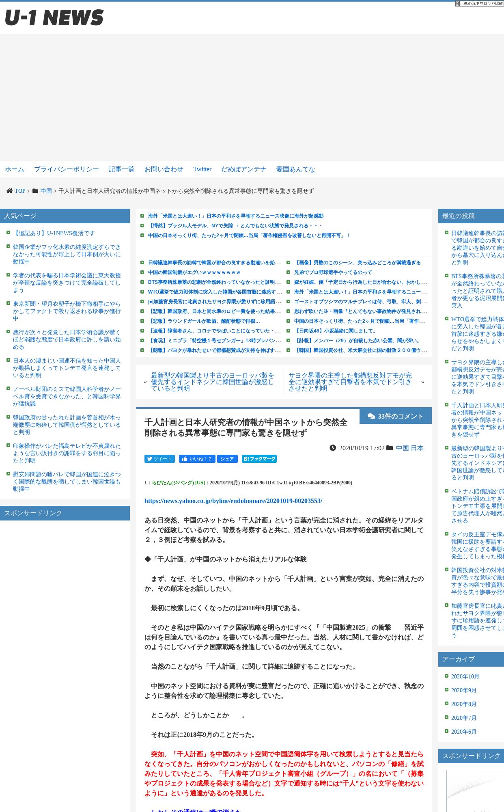Click the U-1 NEWS site logo
Screen dimensions: 504x812
click(x=54, y=18)
